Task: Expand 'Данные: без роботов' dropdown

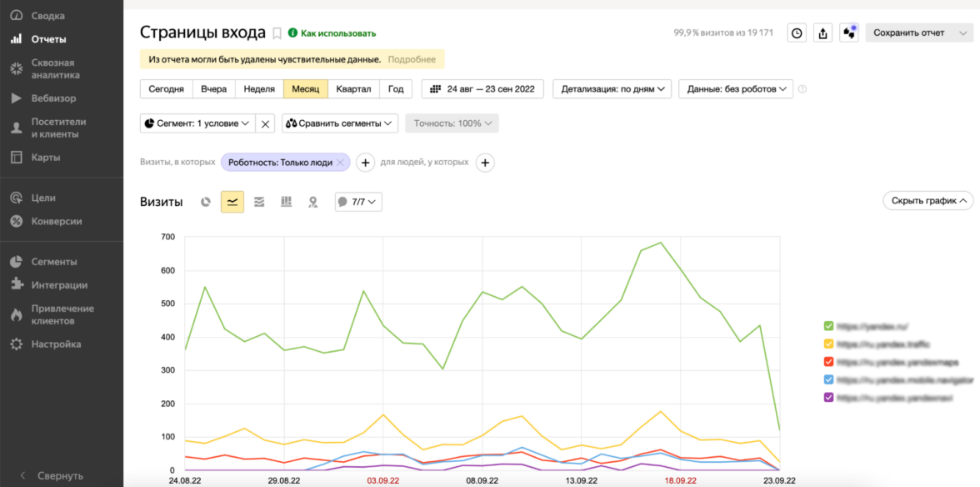Action: [736, 88]
